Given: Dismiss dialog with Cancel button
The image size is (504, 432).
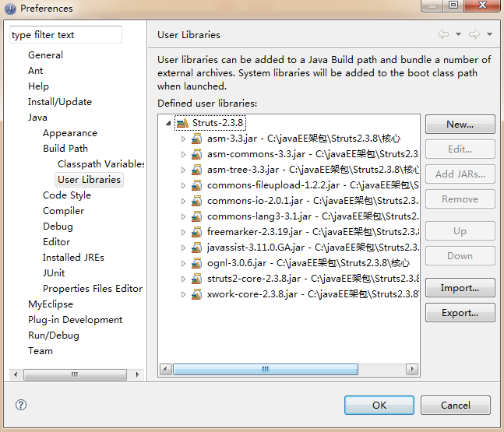Looking at the screenshot, I should click(456, 405).
